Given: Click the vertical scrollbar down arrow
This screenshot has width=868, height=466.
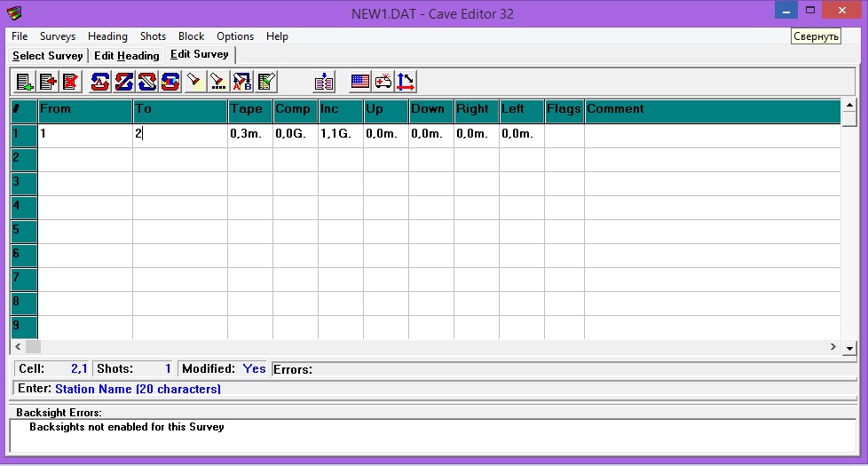Looking at the screenshot, I should click(849, 349).
